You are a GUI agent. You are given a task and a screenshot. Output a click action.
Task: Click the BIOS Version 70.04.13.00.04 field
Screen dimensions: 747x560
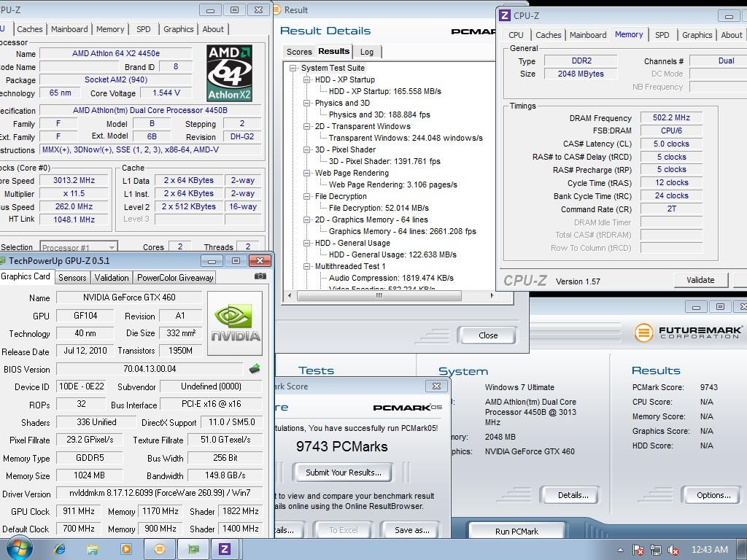click(x=150, y=369)
